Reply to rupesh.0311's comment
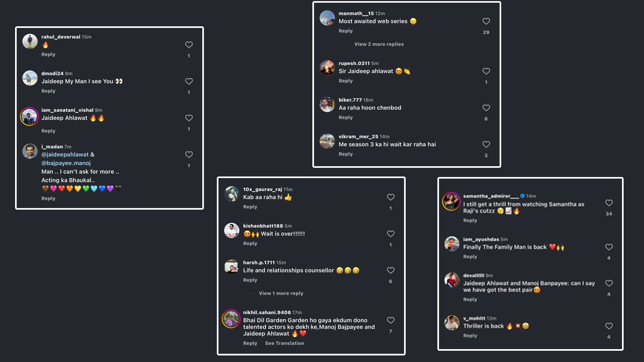The height and width of the screenshot is (362, 644). coord(346,81)
